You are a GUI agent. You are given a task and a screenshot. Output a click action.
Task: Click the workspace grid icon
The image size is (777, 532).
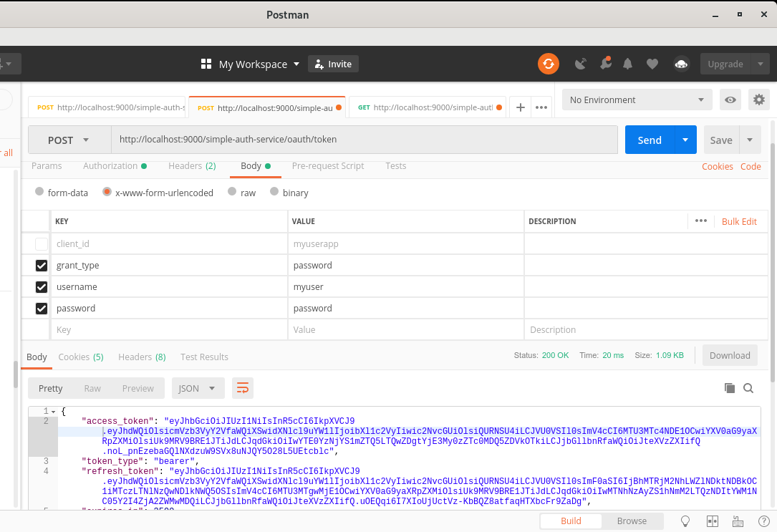point(206,64)
